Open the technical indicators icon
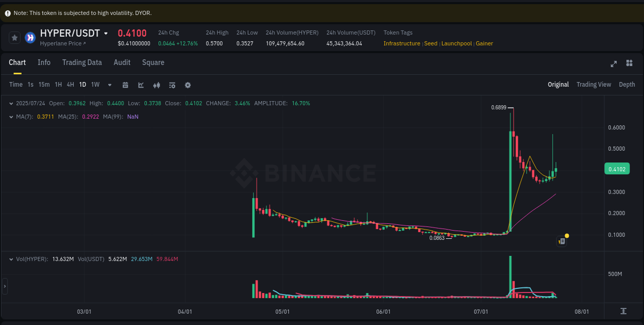The width and height of the screenshot is (644, 325). coord(172,85)
